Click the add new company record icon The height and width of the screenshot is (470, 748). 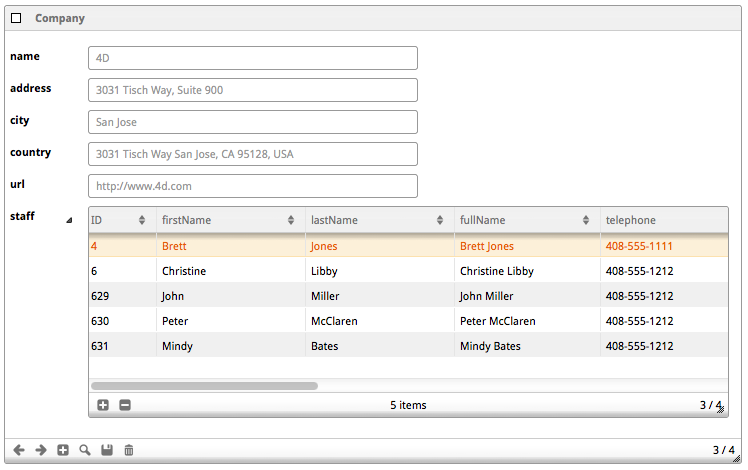pyautogui.click(x=63, y=450)
